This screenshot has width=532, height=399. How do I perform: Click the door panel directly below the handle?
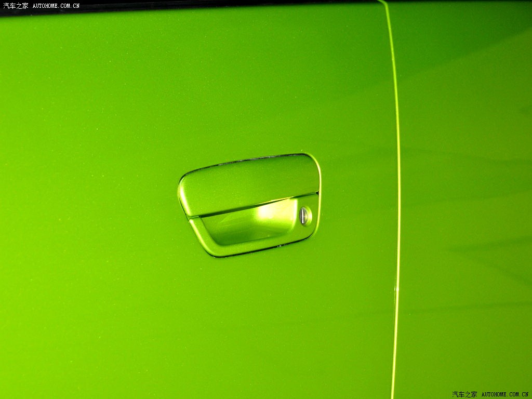point(249,312)
